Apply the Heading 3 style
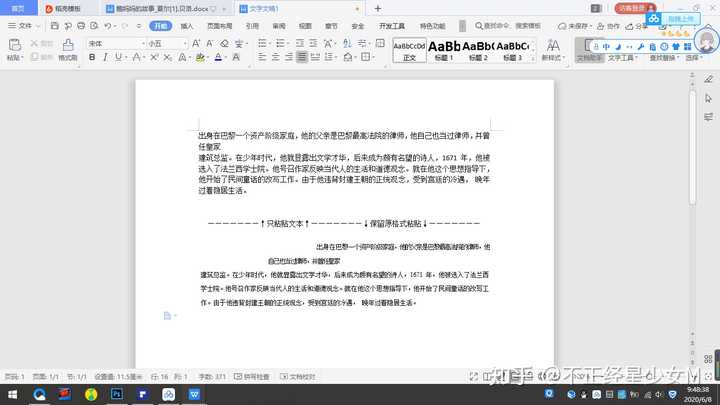Screen dimensions: 720x405 point(512,51)
